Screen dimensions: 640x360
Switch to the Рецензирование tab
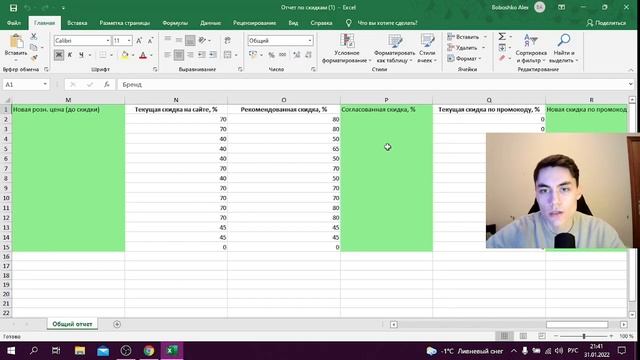(x=254, y=23)
